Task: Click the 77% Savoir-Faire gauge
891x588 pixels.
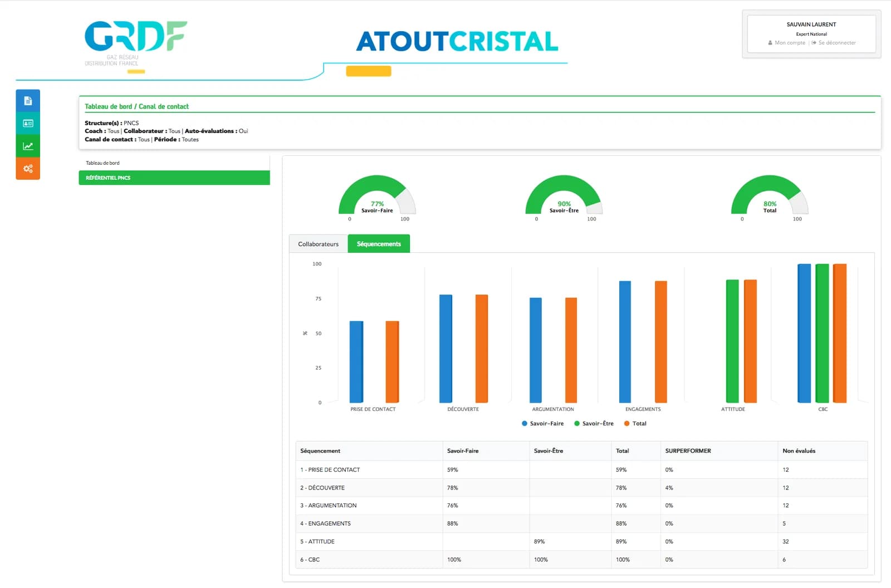Action: pyautogui.click(x=377, y=195)
